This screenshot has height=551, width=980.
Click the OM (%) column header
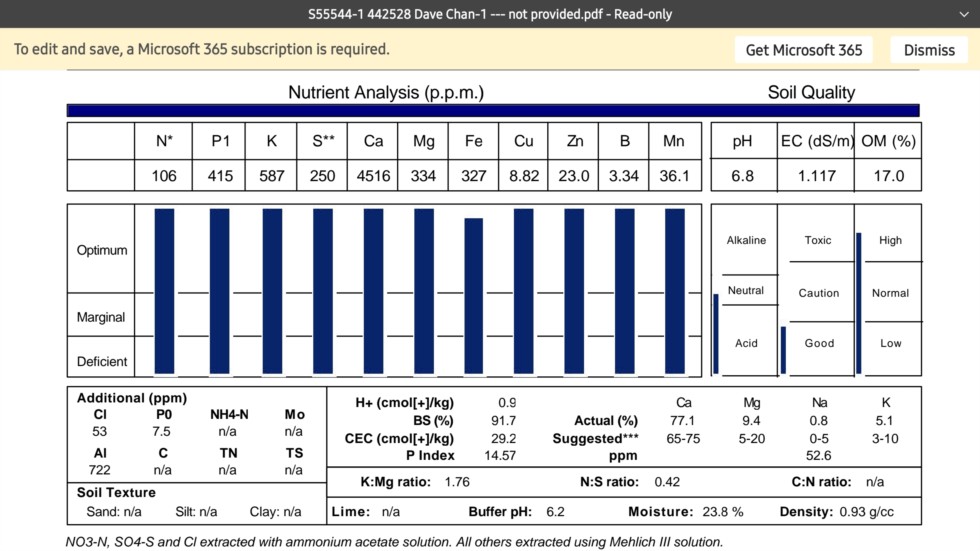click(x=888, y=142)
